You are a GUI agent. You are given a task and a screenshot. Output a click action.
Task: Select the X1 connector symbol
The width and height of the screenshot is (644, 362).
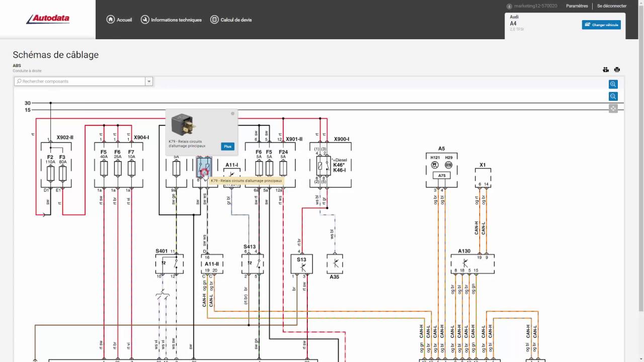[x=483, y=178]
